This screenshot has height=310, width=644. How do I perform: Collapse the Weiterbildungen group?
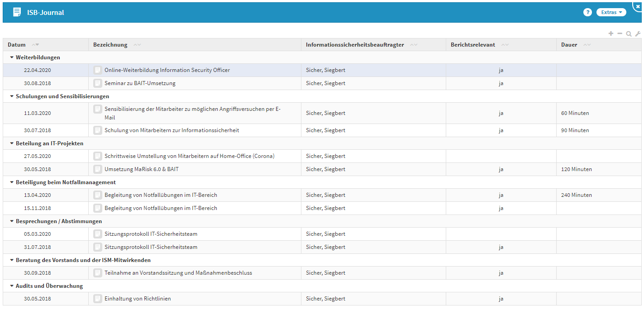[12, 57]
